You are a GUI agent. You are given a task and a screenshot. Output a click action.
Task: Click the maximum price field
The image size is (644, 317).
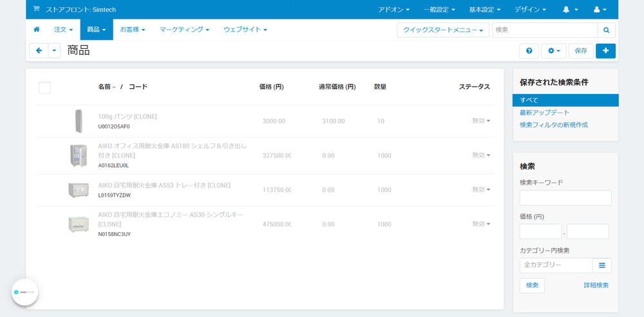587,231
